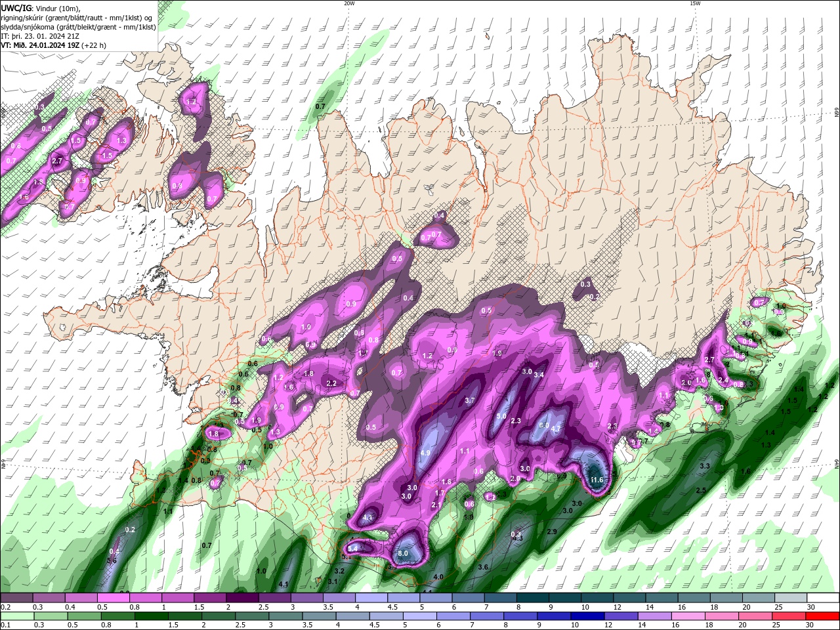Viewport: 840px width, 630px height.
Task: Click the "2.9" rain value on the map
Action: coord(552,532)
